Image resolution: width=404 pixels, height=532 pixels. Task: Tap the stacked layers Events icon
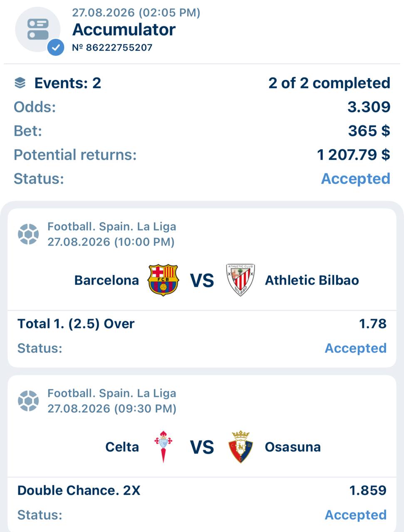click(20, 83)
